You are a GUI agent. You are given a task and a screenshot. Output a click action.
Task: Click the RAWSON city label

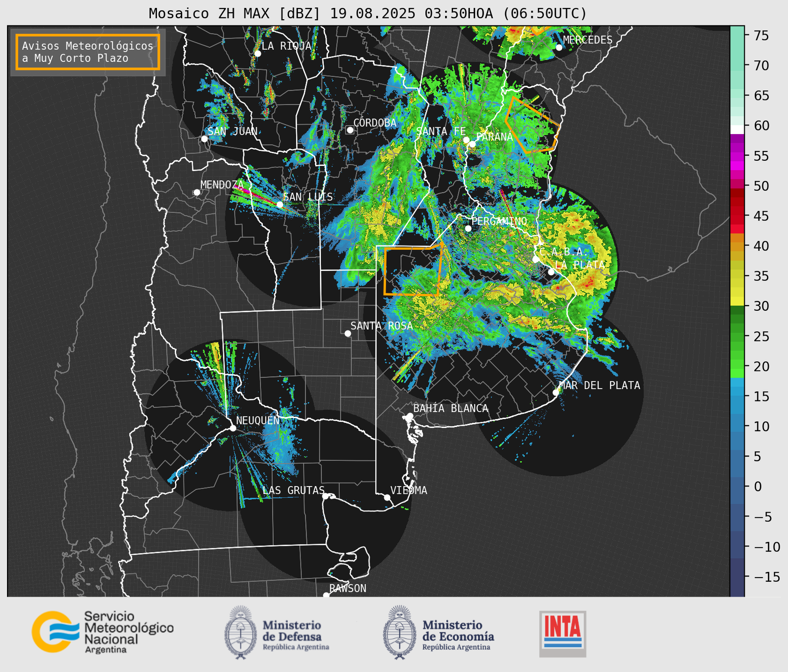click(x=348, y=588)
